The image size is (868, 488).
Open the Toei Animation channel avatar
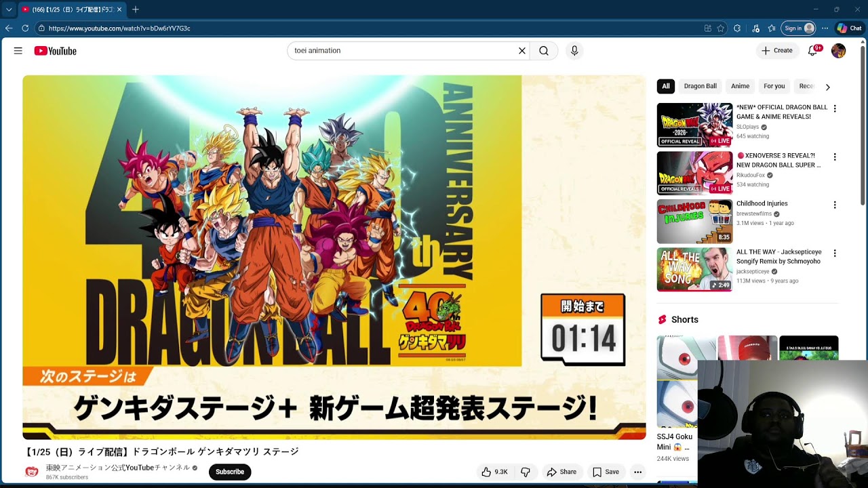31,472
